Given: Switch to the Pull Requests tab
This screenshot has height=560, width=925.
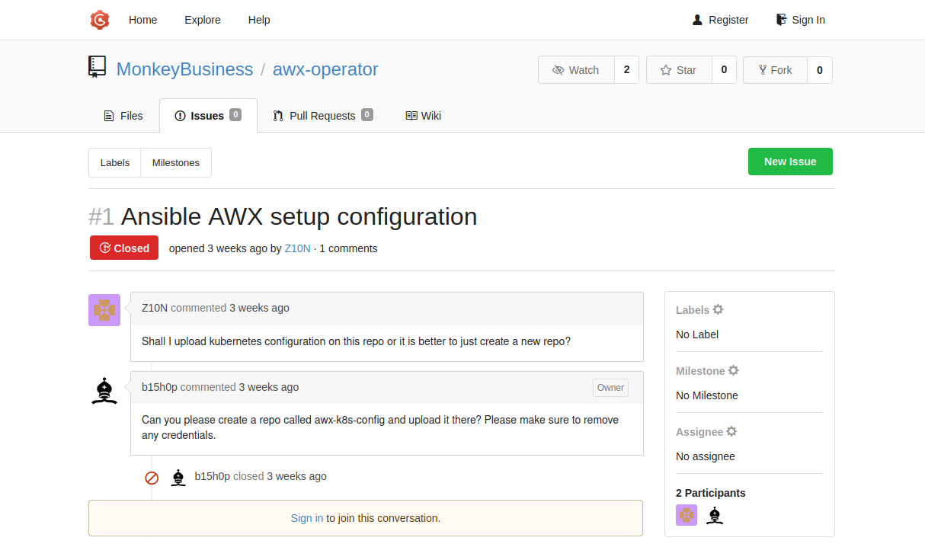Looking at the screenshot, I should click(322, 115).
